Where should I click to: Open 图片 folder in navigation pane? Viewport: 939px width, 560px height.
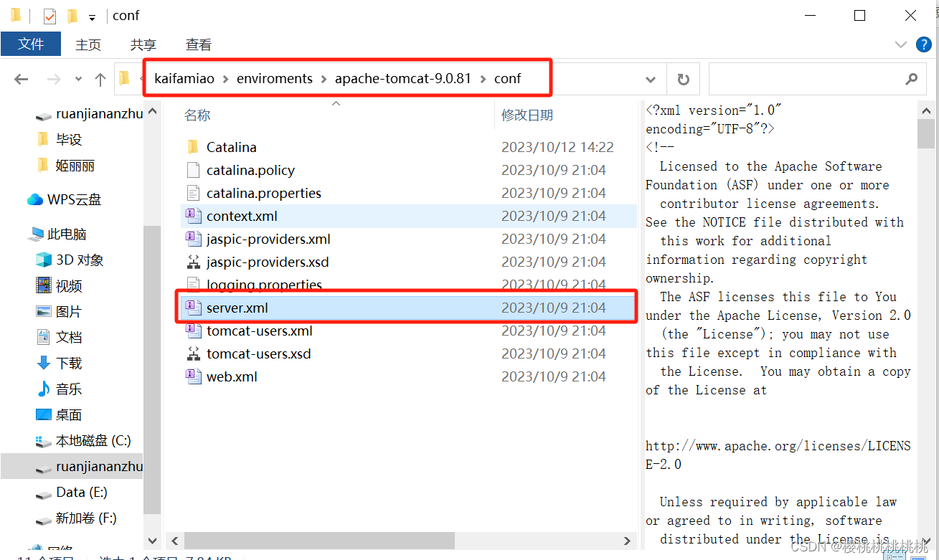coord(69,312)
